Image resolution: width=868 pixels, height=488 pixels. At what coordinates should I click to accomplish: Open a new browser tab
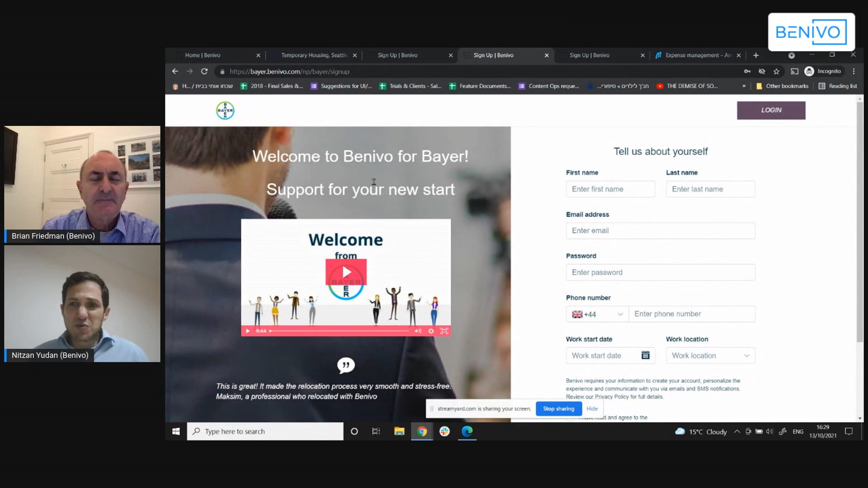[x=756, y=55]
